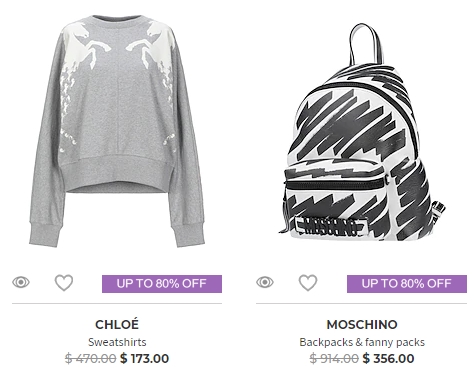The height and width of the screenshot is (369, 474).
Task: Click the 80% off badge under backpack
Action: click(407, 284)
